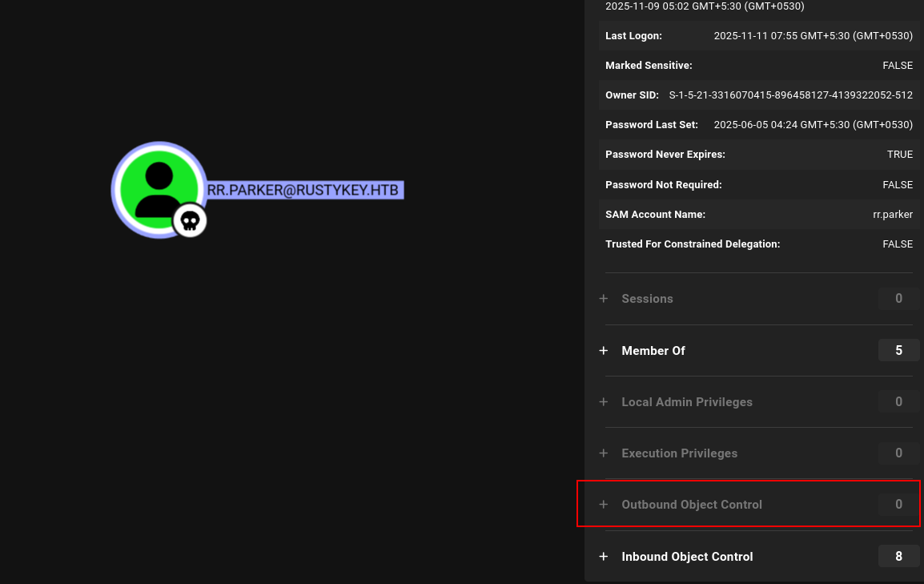Screen dimensions: 924x584
Task: Click the Member Of count badge showing 5
Action: [x=898, y=350]
